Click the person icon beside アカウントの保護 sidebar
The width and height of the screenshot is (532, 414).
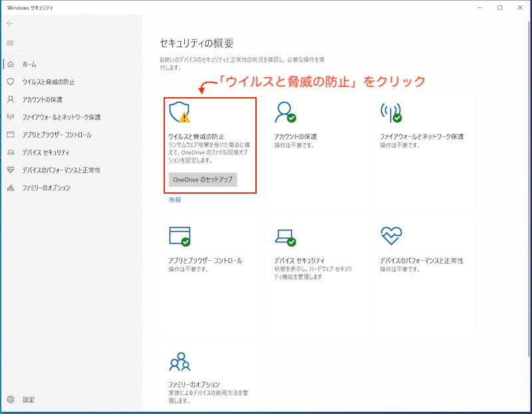[x=11, y=100]
